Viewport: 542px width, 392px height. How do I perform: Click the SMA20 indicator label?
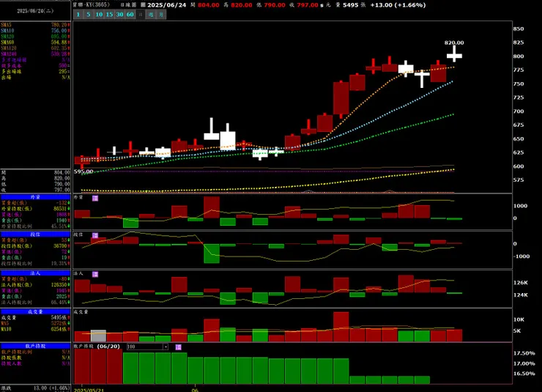tap(7, 37)
